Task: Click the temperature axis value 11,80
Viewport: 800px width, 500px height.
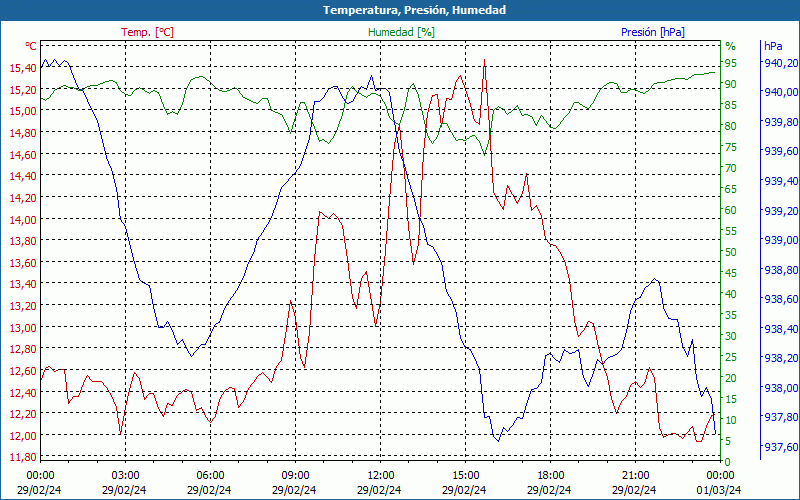Action: tap(23, 457)
